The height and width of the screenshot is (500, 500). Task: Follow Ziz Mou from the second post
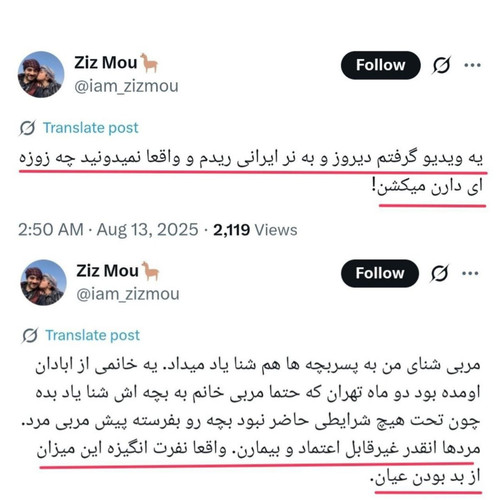coord(380,273)
